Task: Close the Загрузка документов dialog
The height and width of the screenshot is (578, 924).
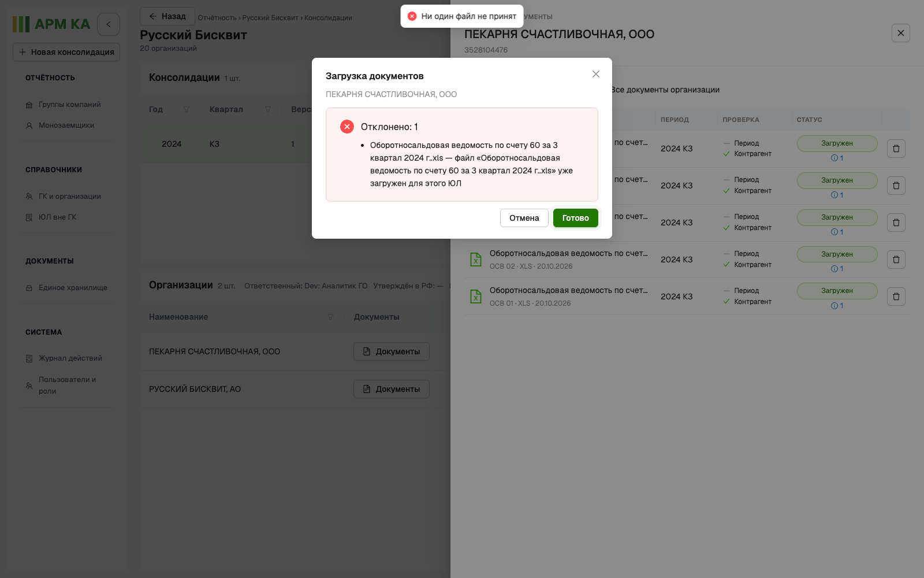Action: [596, 74]
